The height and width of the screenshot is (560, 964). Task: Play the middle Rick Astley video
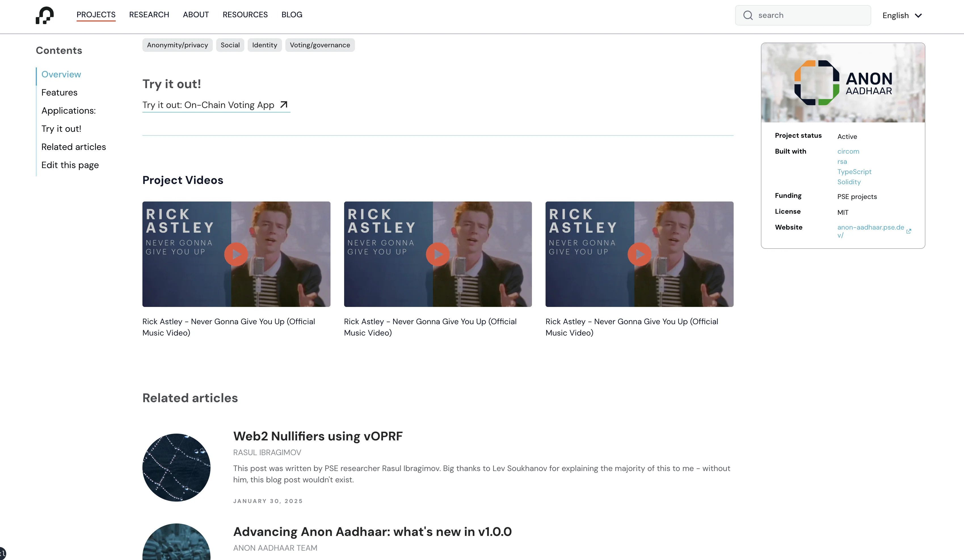tap(437, 254)
